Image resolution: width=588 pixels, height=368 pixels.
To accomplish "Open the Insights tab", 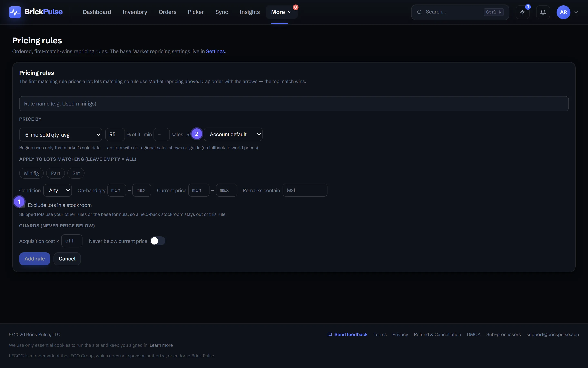I will pyautogui.click(x=249, y=12).
